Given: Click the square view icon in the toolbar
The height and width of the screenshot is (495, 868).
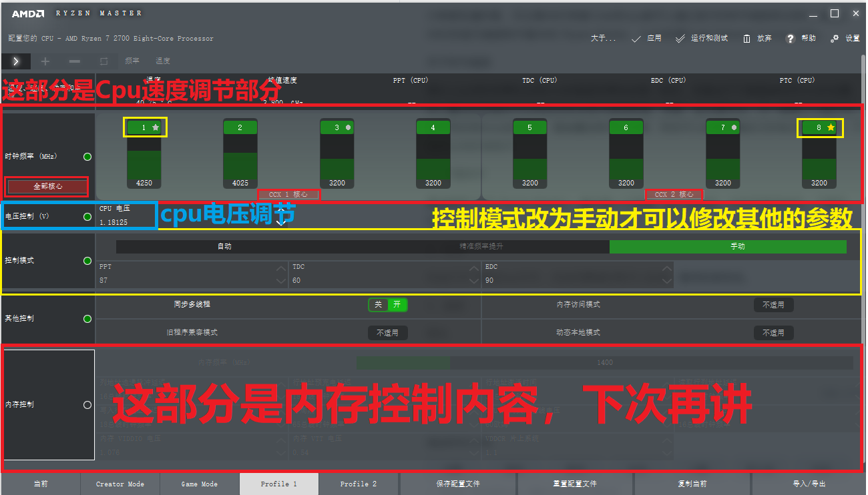Looking at the screenshot, I should (103, 61).
